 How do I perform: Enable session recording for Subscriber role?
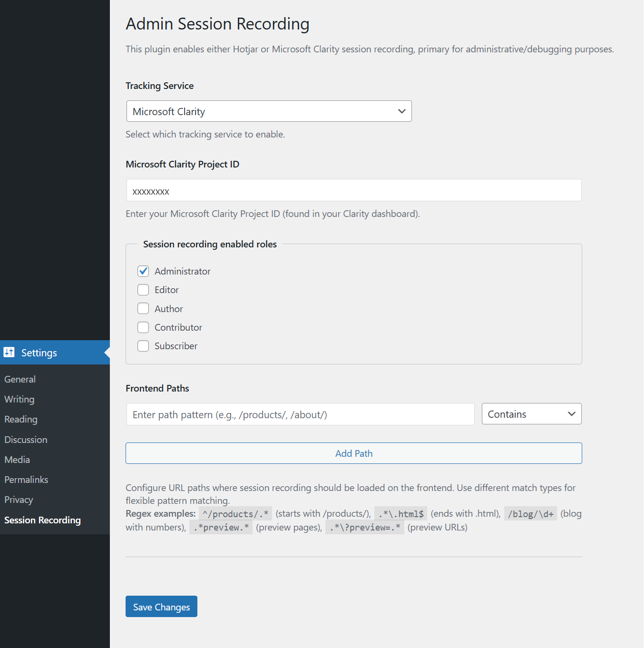(143, 346)
